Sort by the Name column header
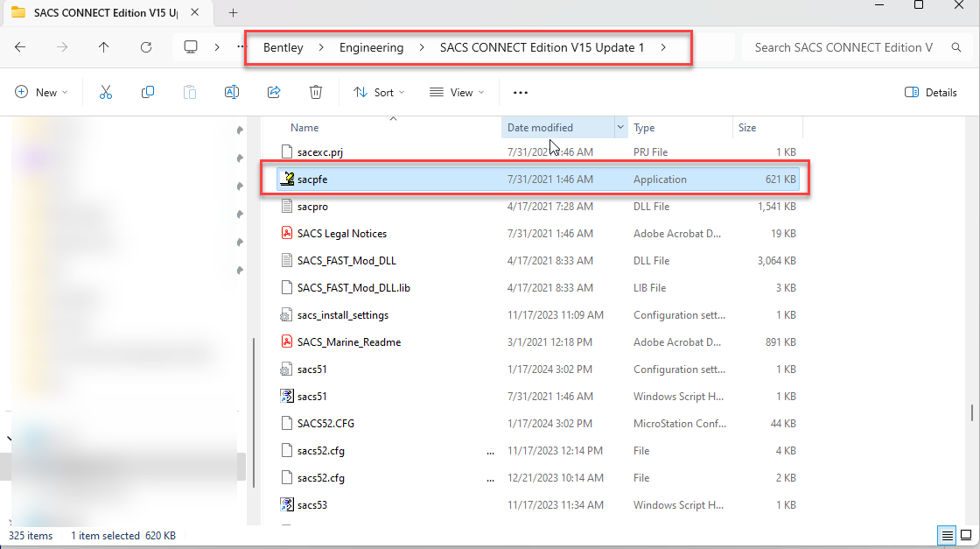Image resolution: width=980 pixels, height=549 pixels. click(304, 128)
